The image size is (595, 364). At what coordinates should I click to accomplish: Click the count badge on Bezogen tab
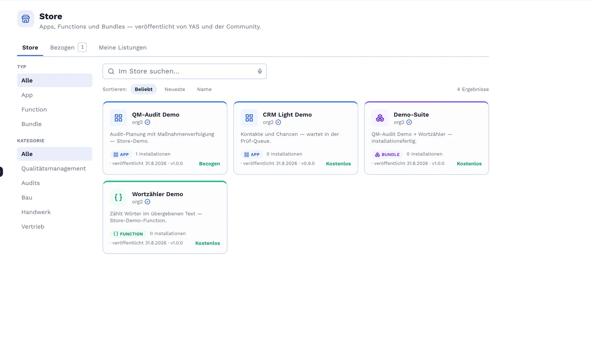click(83, 47)
